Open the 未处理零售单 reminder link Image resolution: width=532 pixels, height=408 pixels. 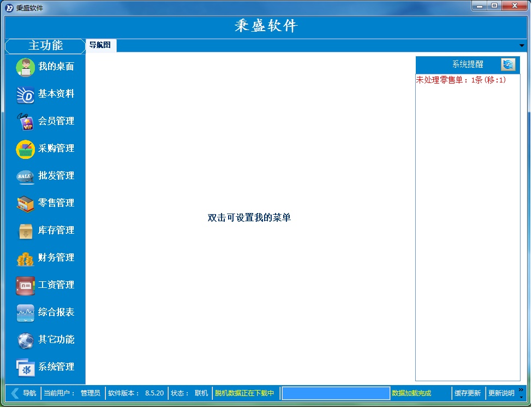click(461, 80)
